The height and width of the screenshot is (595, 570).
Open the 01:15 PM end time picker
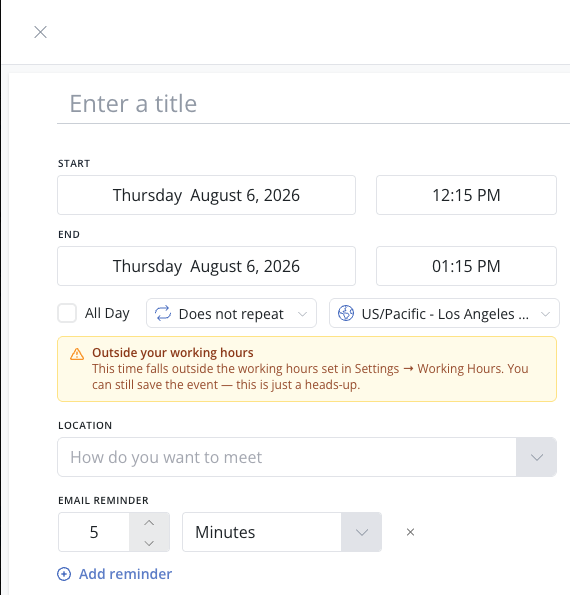tap(466, 266)
